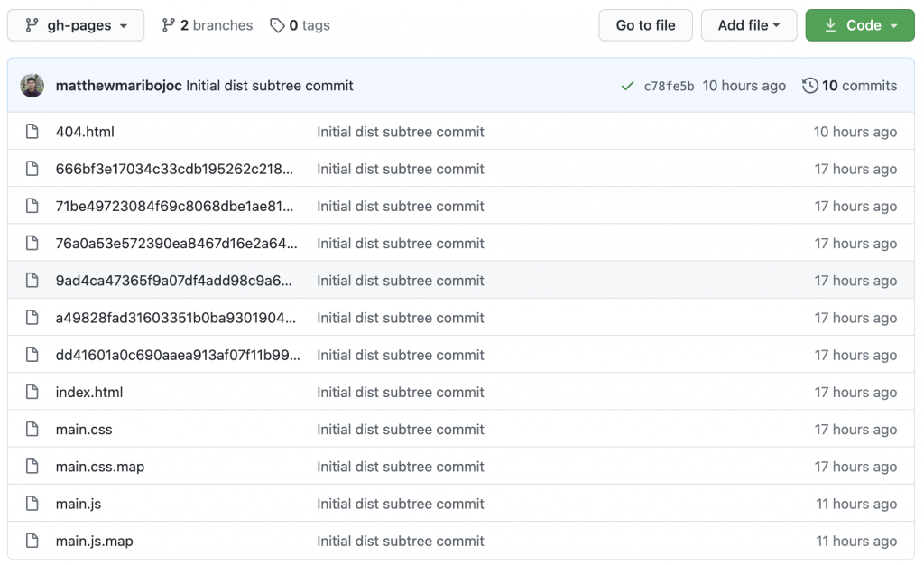Screen dimensions: 924x565
Task: Click the file icon beside 404.html
Action: click(32, 132)
